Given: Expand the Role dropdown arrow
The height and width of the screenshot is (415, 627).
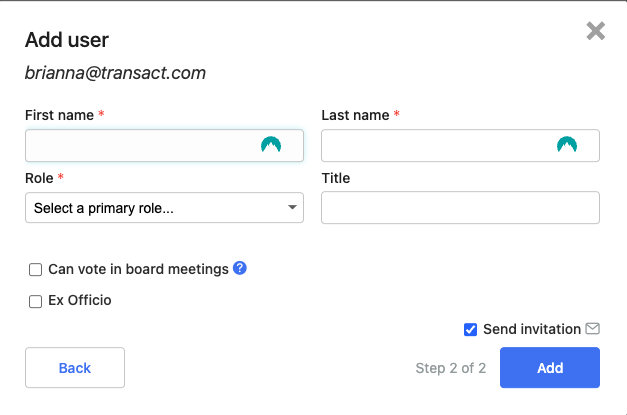Looking at the screenshot, I should (x=292, y=207).
